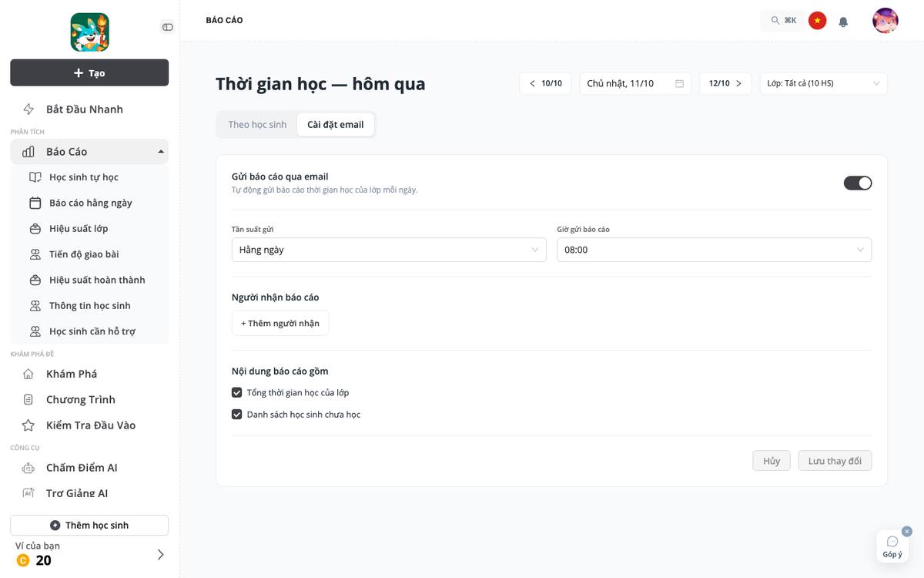Close the Góp ý feedback widget

point(907,532)
